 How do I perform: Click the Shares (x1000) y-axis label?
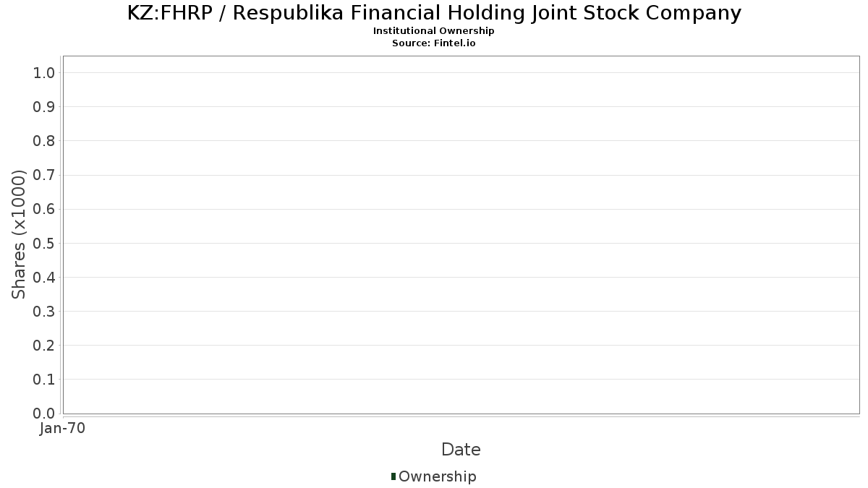point(19,235)
